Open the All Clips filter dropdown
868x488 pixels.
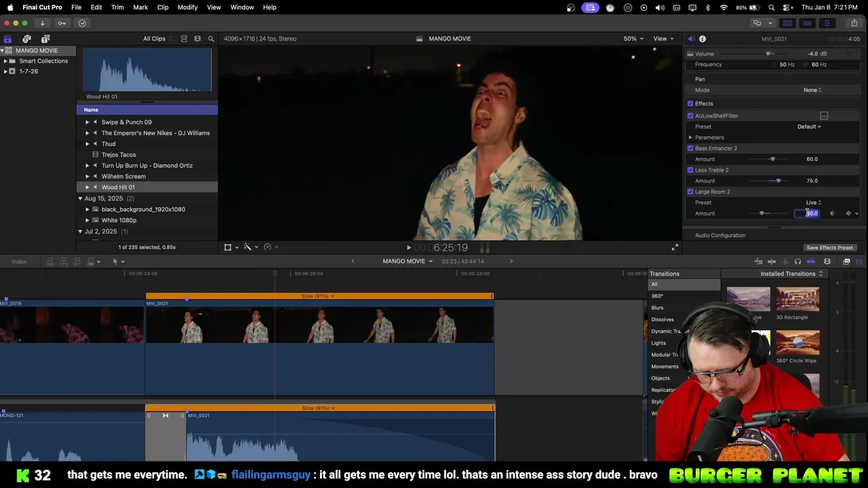[157, 39]
